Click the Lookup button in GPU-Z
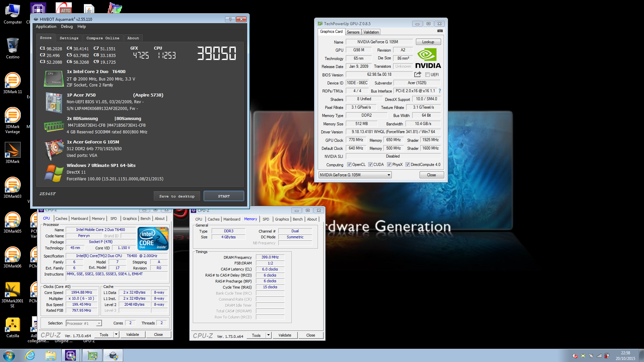 coord(428,42)
